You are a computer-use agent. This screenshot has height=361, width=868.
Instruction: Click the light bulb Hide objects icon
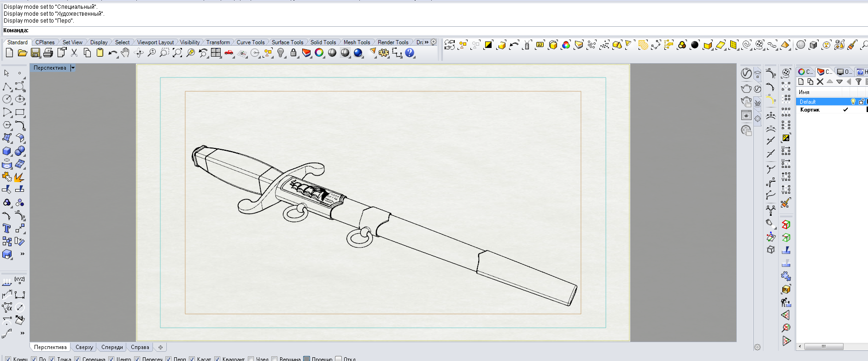click(281, 53)
